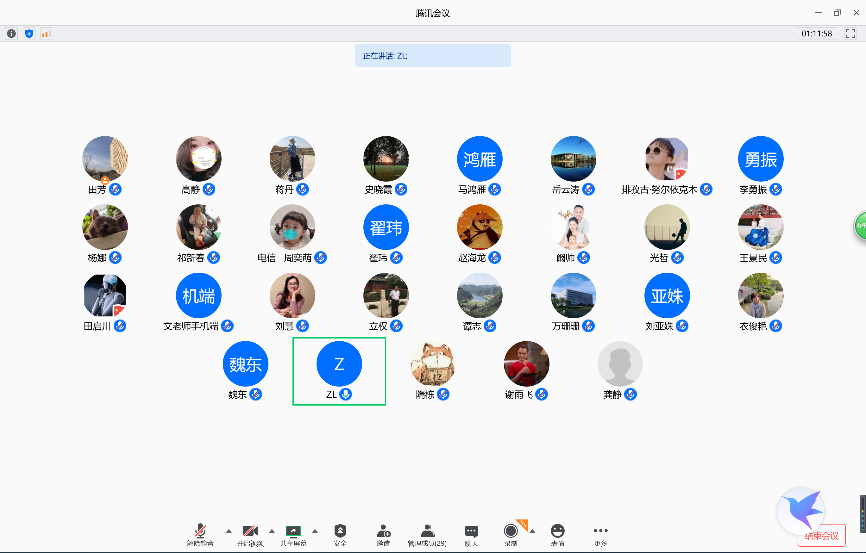Expand audio options arrow beside microphone
This screenshot has height=553, width=866.
click(x=227, y=531)
